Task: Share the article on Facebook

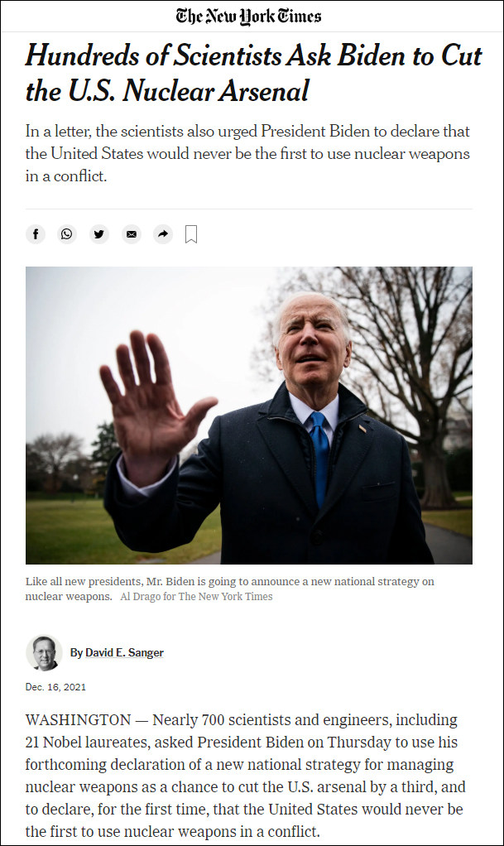Action: pos(36,234)
